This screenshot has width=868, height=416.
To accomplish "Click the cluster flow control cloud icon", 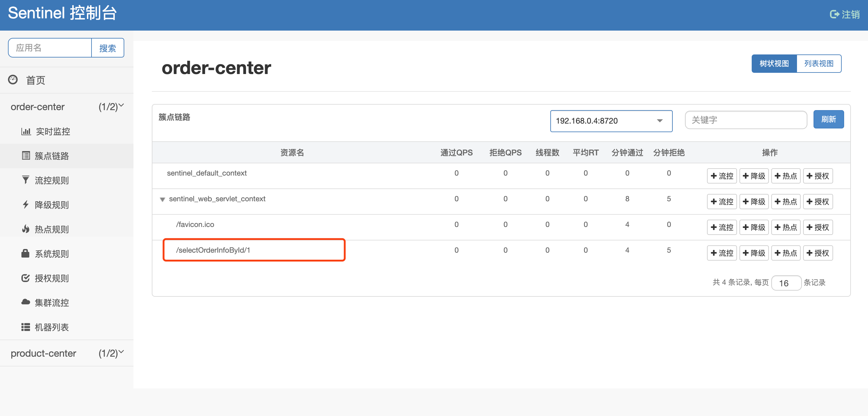I will coord(26,302).
